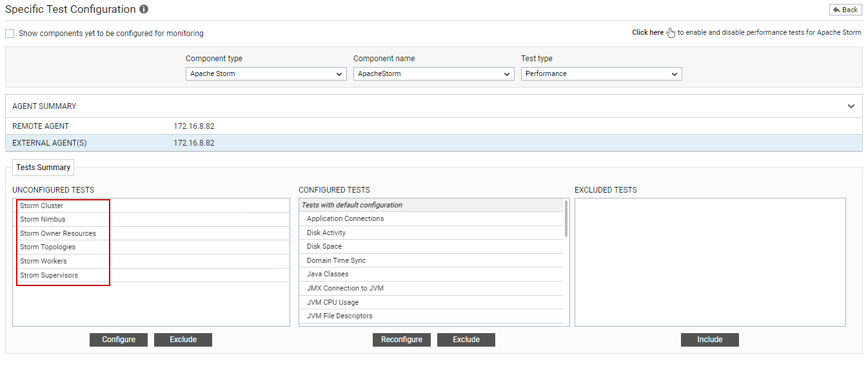Click Configure under unconfigured tests
The image size is (868, 375).
point(119,340)
